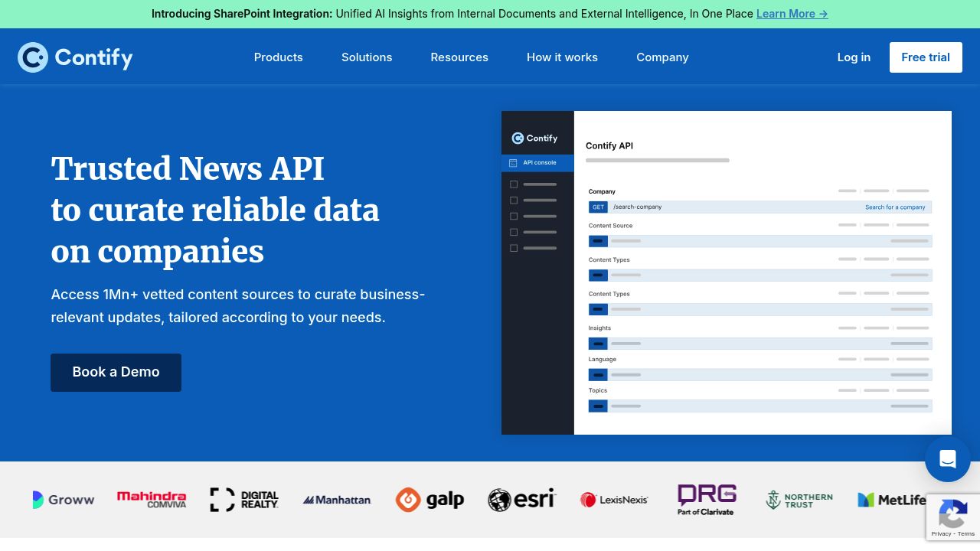Screen dimensions: 980x551
Task: Open the How it works menu
Action: point(562,57)
